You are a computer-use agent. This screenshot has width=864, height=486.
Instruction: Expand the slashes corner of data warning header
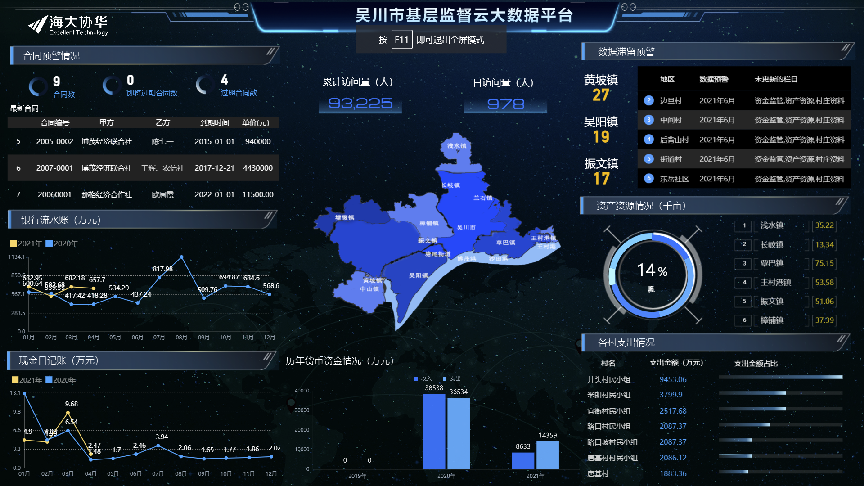(846, 48)
